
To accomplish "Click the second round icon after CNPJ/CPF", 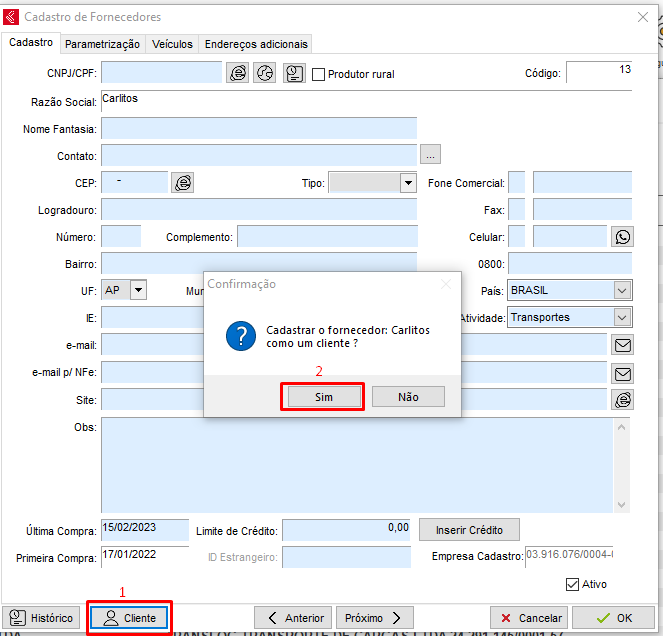I will pyautogui.click(x=265, y=73).
